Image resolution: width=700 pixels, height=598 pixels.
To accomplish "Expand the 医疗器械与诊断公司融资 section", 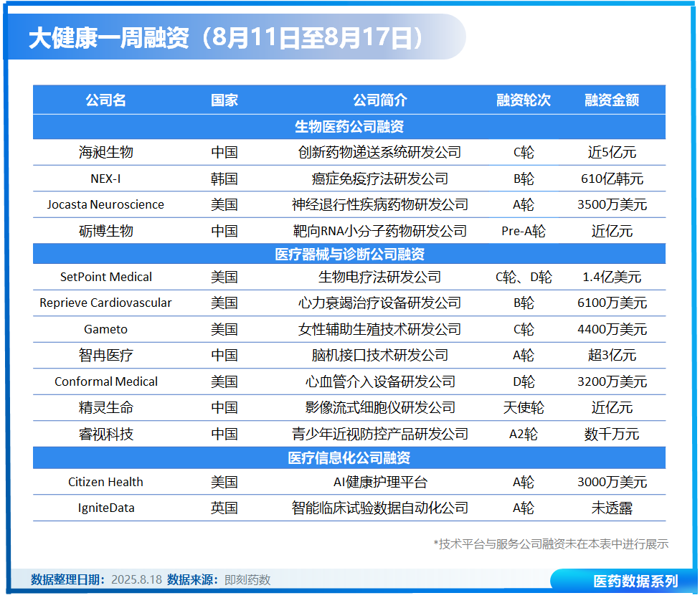I will pos(350,254).
